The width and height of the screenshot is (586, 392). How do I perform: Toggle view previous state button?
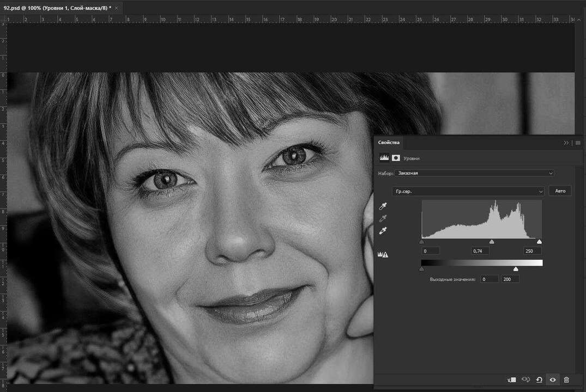pos(525,379)
